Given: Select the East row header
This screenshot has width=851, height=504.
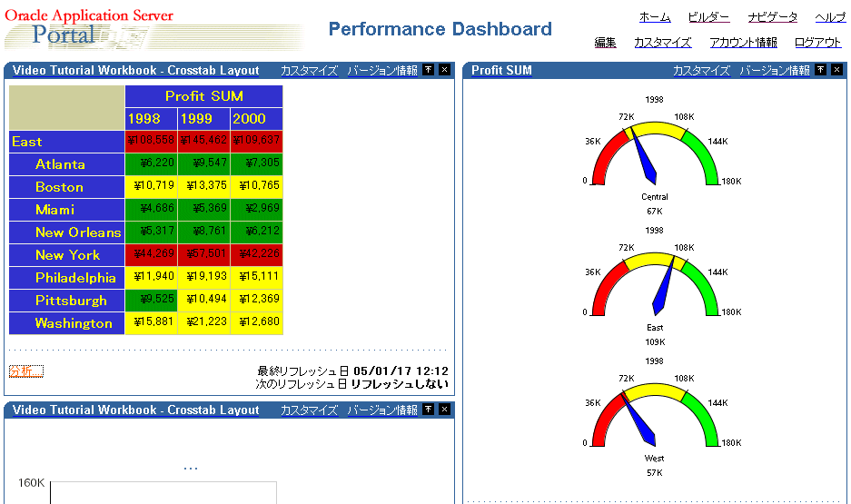Looking at the screenshot, I should [x=67, y=142].
